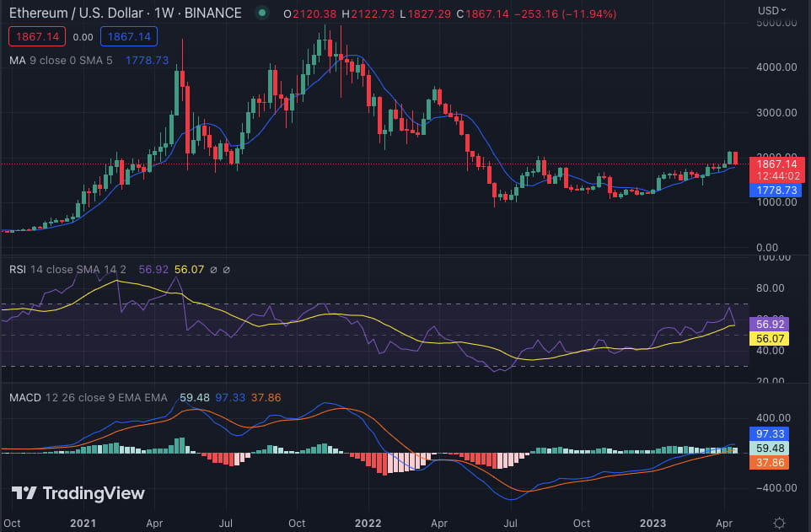Click the MACD histogram value 59.48 in legend
The image size is (811, 532).
pos(195,398)
